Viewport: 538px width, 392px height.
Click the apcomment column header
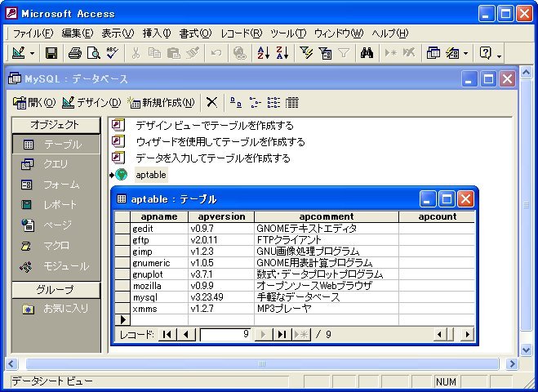point(327,216)
